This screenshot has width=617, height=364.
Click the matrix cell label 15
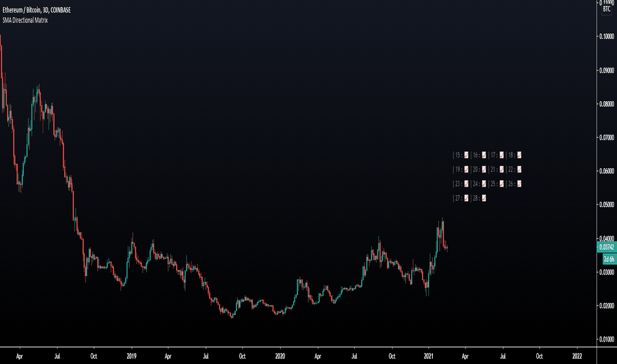click(457, 155)
